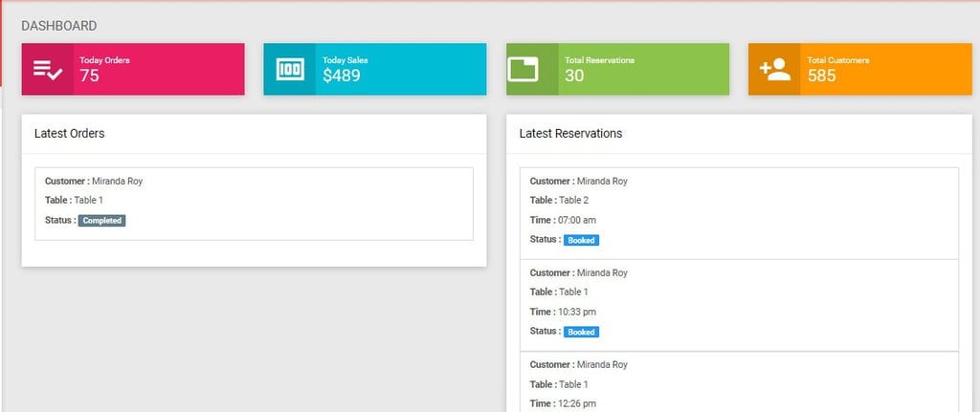Screen dimensions: 980x412
Task: Click the Today Orders checklist icon
Action: (48, 69)
